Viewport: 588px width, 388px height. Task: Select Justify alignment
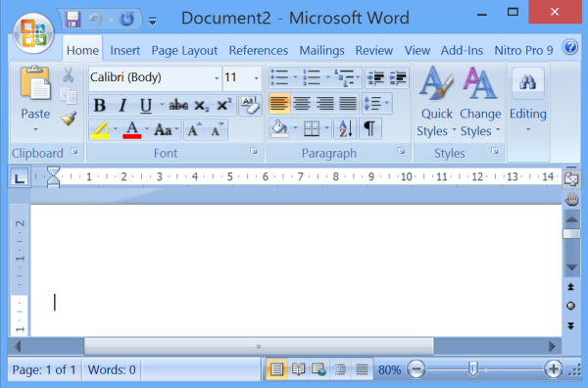(348, 103)
